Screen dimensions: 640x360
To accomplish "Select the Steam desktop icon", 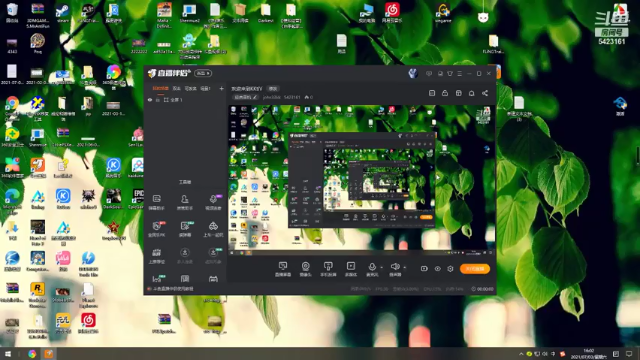I will (63, 13).
